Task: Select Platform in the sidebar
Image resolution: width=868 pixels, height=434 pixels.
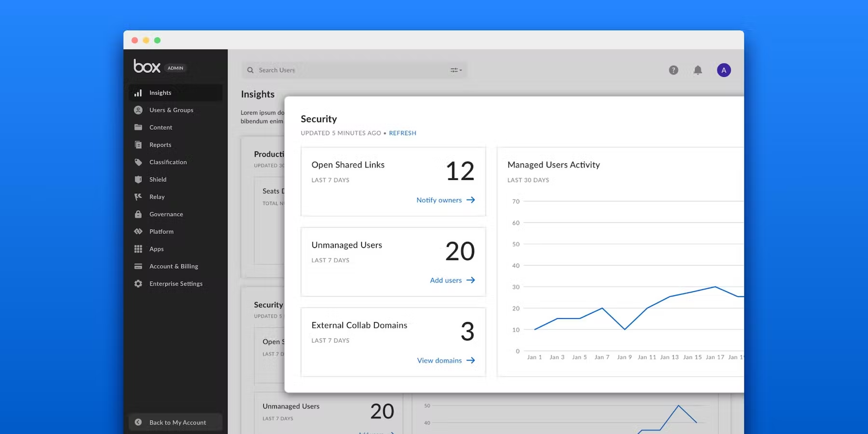Action: [x=161, y=231]
